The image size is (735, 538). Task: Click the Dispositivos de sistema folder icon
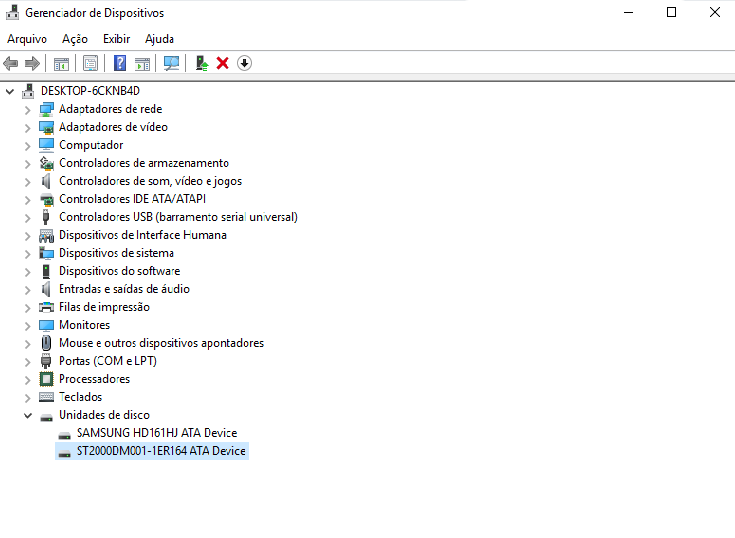tap(46, 253)
